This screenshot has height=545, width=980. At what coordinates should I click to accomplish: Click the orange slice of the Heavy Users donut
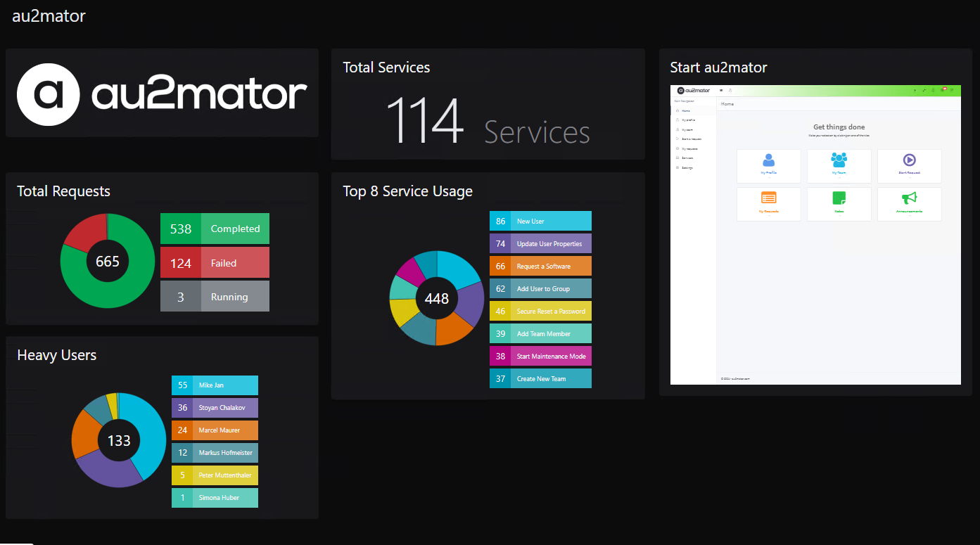pyautogui.click(x=84, y=435)
